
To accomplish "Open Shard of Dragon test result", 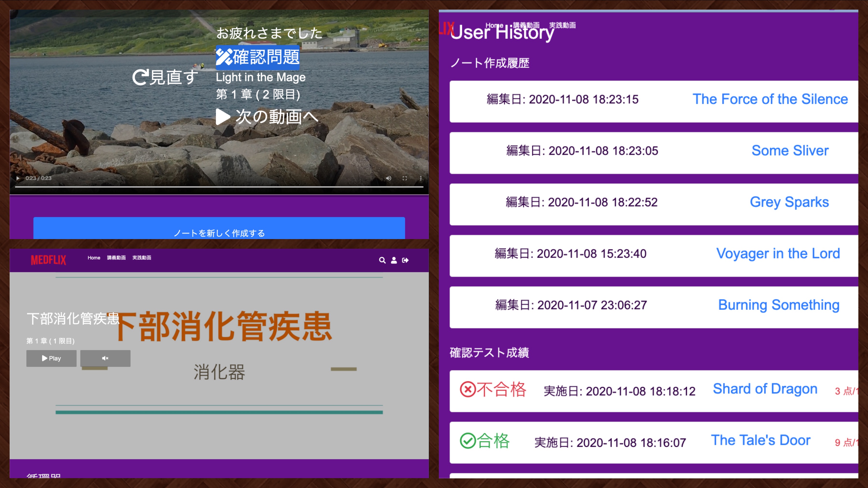I will point(765,389).
